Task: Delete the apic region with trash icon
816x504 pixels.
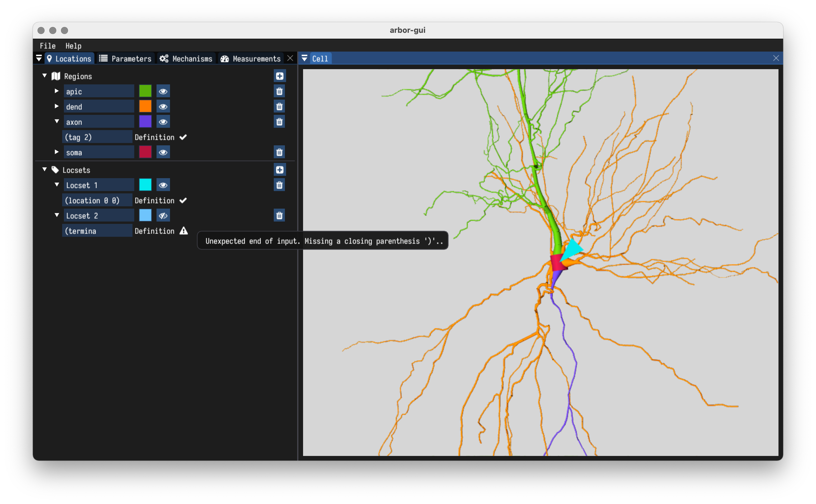Action: [279, 91]
